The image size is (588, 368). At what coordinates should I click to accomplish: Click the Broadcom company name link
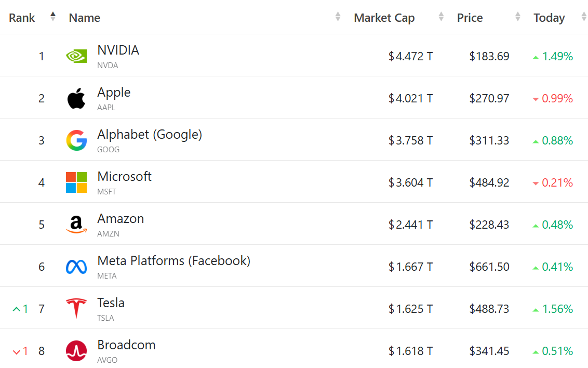126,345
